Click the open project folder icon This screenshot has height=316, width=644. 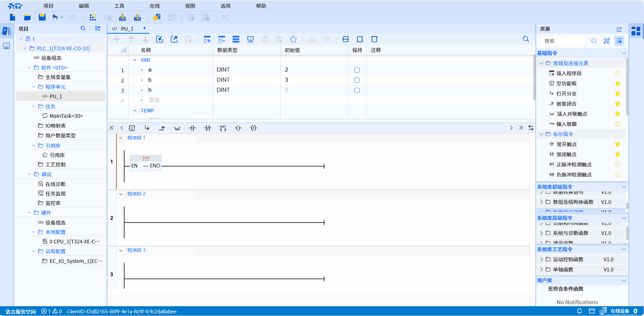pyautogui.click(x=27, y=17)
